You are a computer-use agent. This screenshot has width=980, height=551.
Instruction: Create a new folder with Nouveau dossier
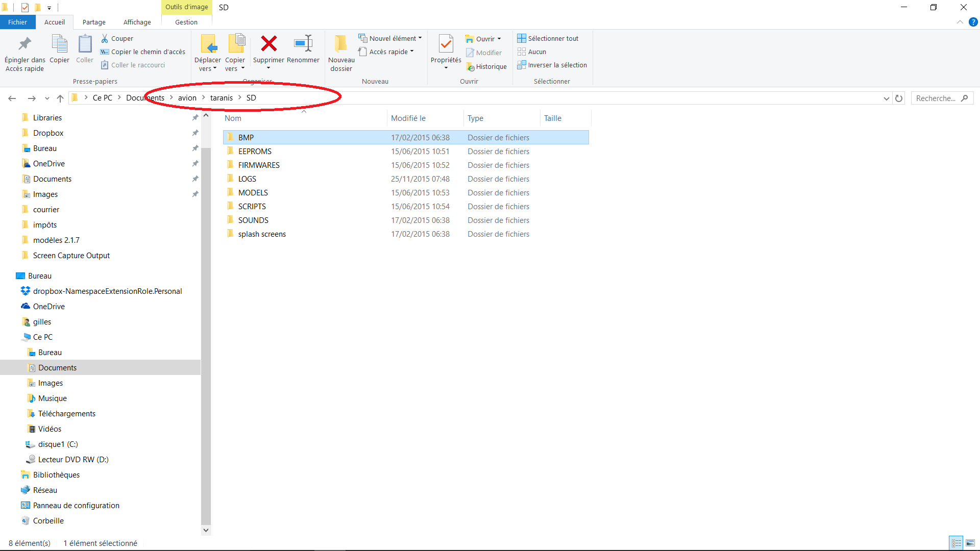point(341,52)
